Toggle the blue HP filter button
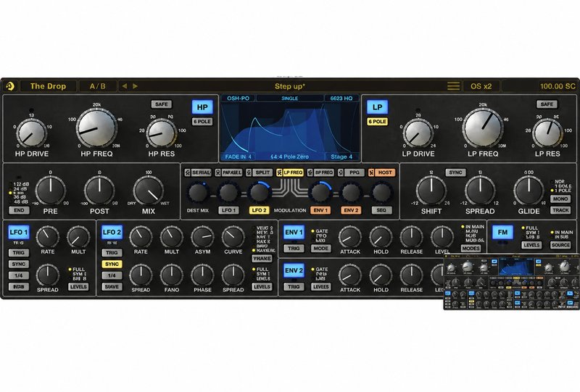This screenshot has height=392, width=580. tap(202, 107)
